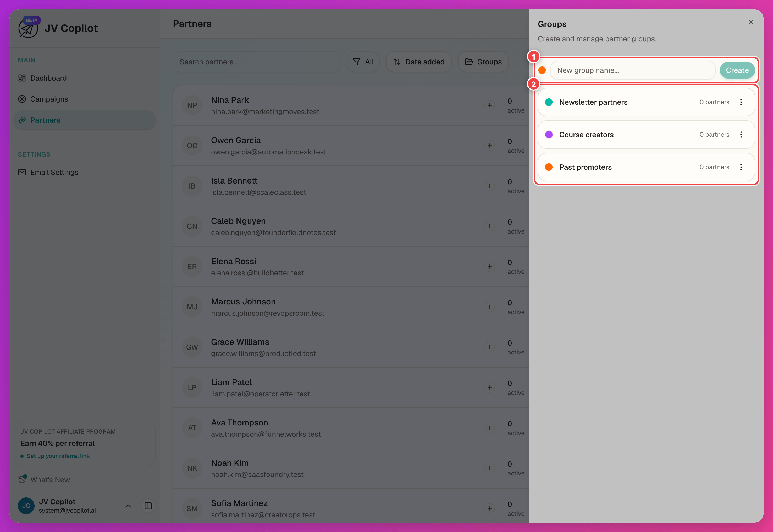The image size is (773, 532).
Task: Click the plus icon for Nina Park
Action: point(489,105)
